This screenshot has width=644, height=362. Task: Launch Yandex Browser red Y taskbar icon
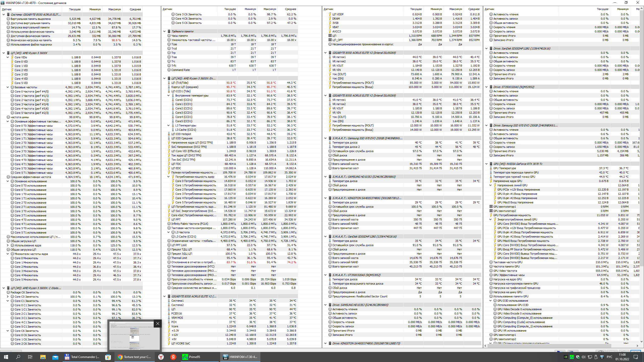coord(161,357)
